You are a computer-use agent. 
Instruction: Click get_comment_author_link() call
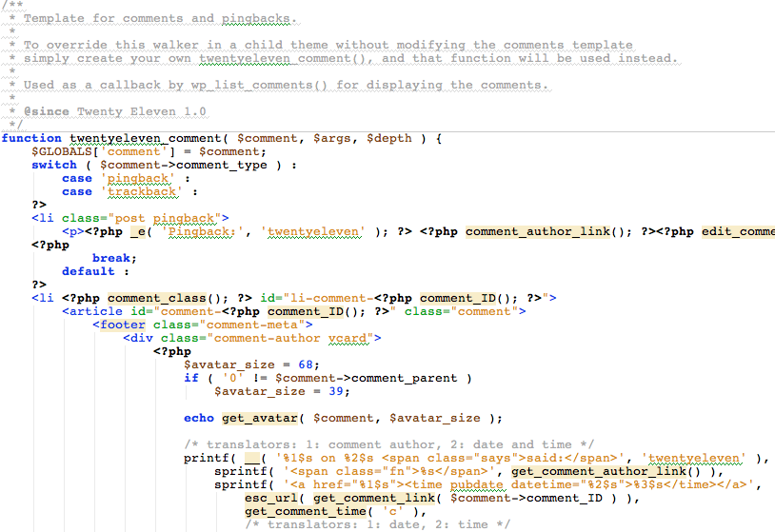pos(606,472)
